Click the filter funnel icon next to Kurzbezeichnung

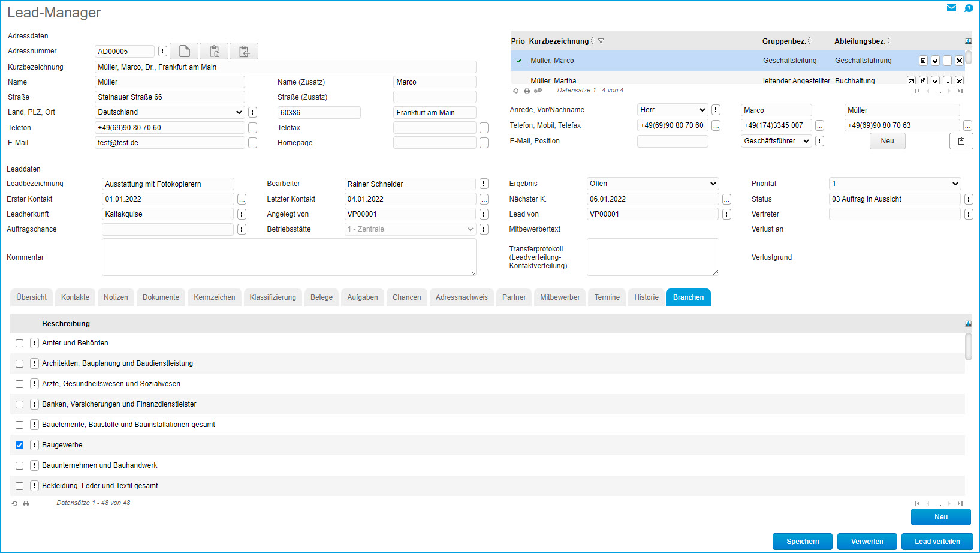click(601, 41)
